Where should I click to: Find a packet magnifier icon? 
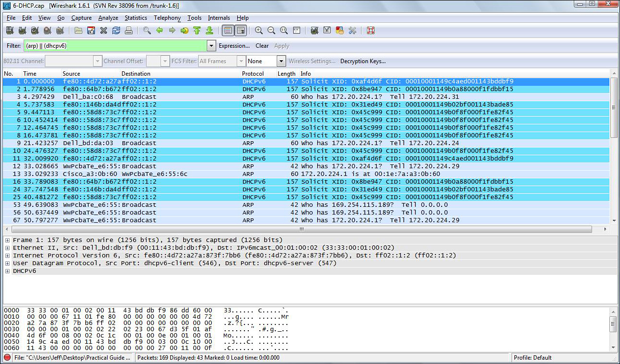[x=147, y=30]
